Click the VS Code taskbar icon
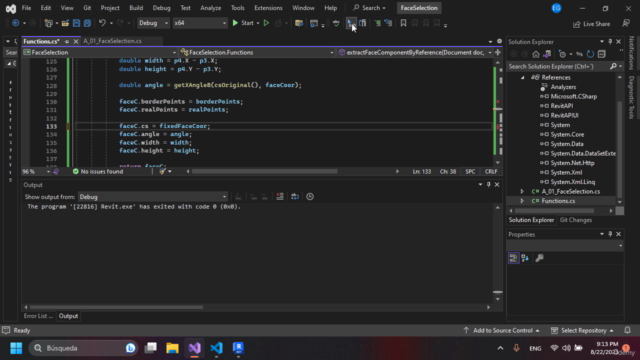Viewport: 640px width, 360px height. (216, 348)
